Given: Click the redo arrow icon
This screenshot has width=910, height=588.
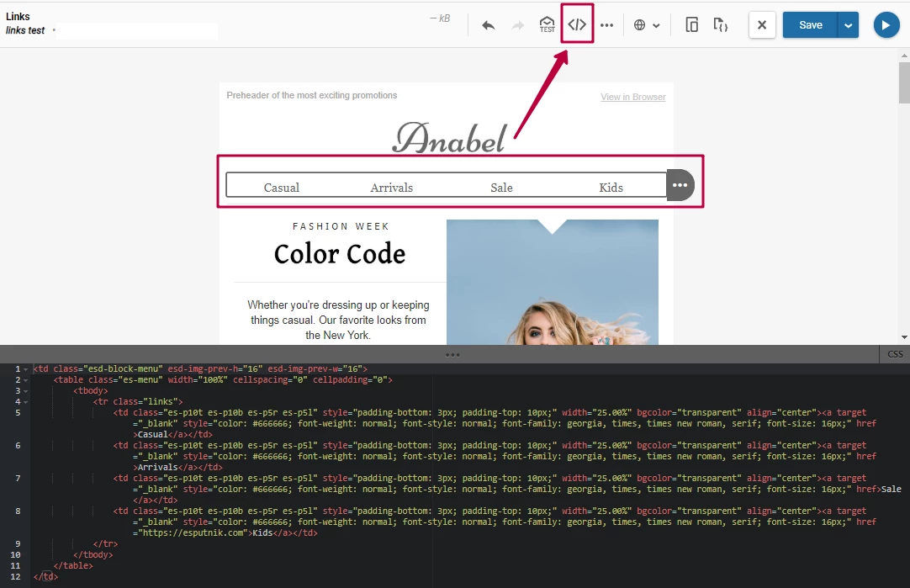Looking at the screenshot, I should (x=516, y=24).
